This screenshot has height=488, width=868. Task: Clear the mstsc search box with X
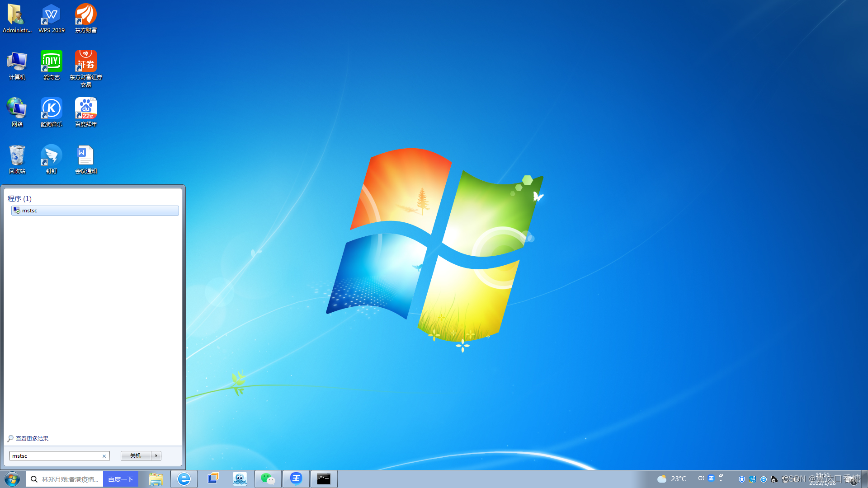[104, 456]
